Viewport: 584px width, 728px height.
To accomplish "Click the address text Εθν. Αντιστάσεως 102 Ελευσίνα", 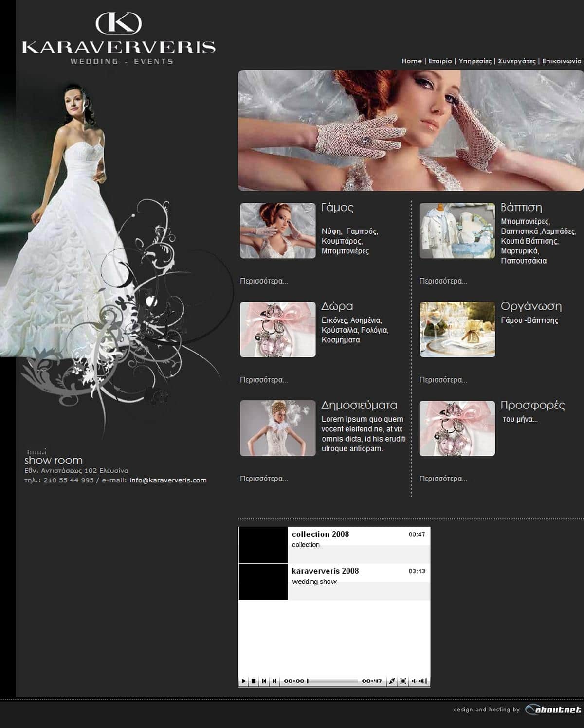I will click(76, 471).
